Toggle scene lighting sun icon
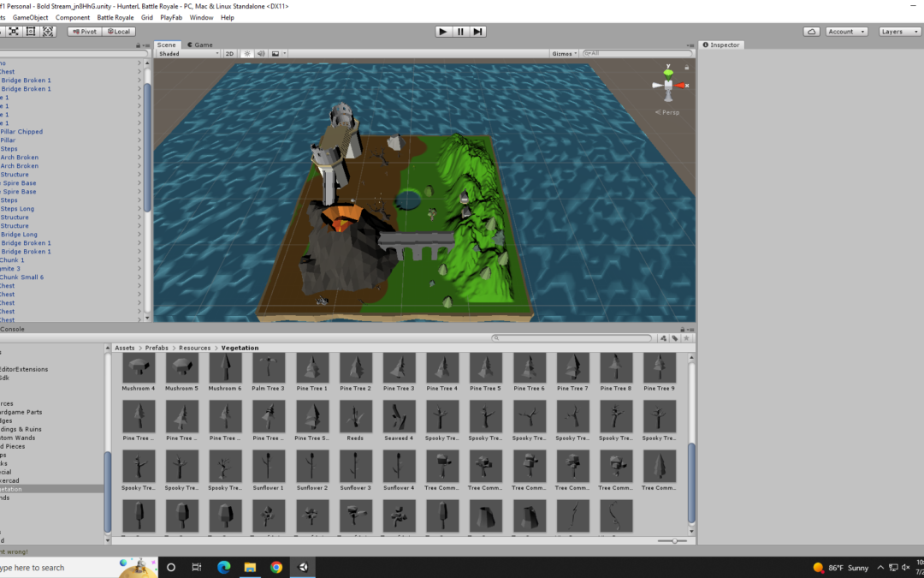This screenshot has width=924, height=578. 247,54
